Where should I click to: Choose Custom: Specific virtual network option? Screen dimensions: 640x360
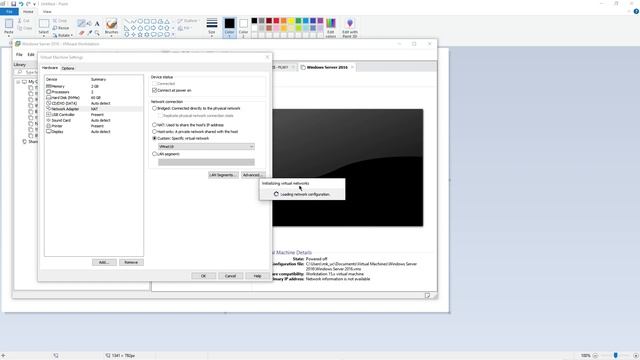[154, 138]
